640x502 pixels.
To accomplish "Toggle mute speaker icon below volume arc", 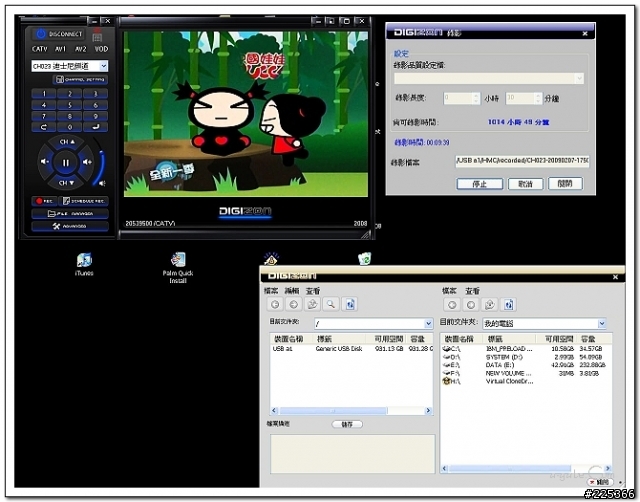I will click(102, 184).
